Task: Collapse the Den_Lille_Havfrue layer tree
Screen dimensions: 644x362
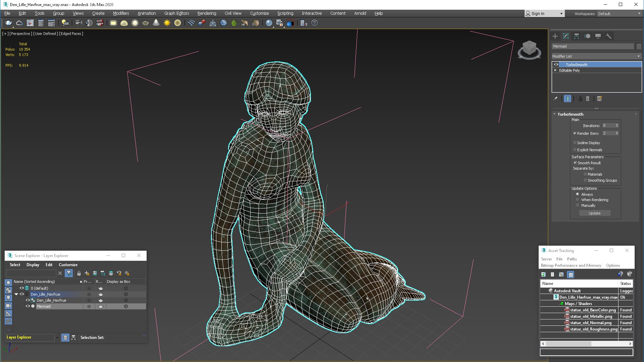Action: [16, 294]
